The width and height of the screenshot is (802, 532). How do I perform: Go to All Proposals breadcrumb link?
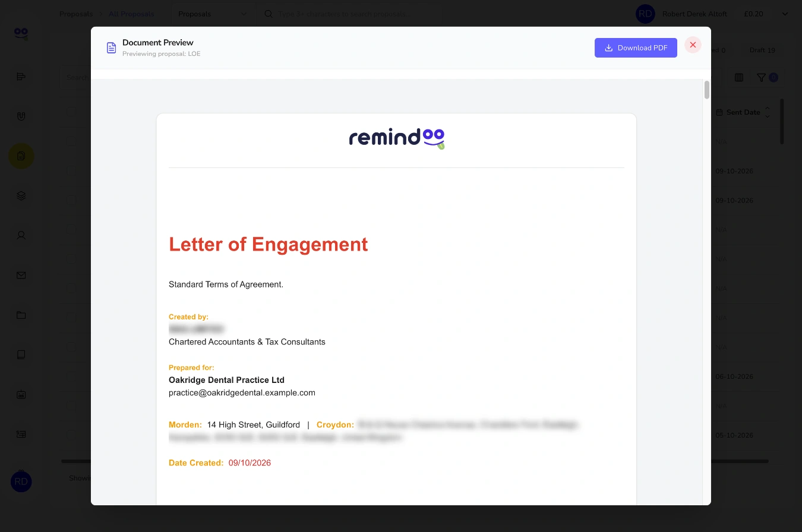[131, 14]
